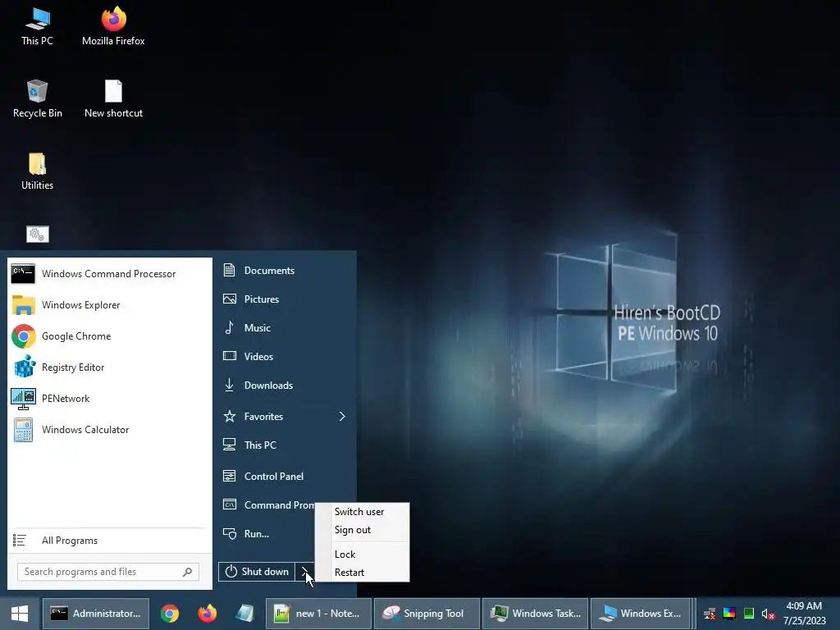
Task: Launch Windows Command Processor from Start menu
Action: tap(109, 274)
